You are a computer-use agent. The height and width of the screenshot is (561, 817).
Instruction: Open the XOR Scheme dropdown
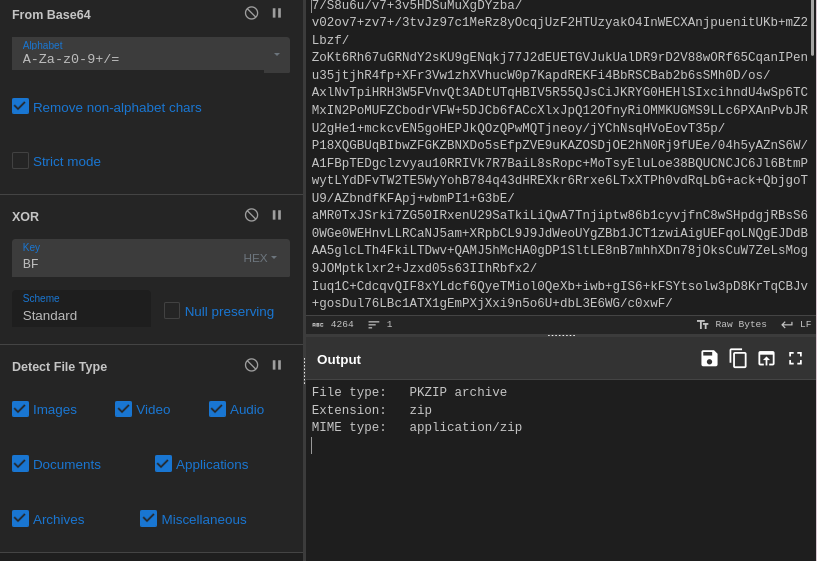pyautogui.click(x=81, y=309)
